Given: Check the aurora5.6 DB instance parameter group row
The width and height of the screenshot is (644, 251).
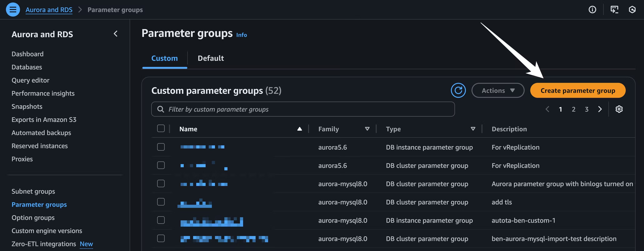Looking at the screenshot, I should coord(161,147).
